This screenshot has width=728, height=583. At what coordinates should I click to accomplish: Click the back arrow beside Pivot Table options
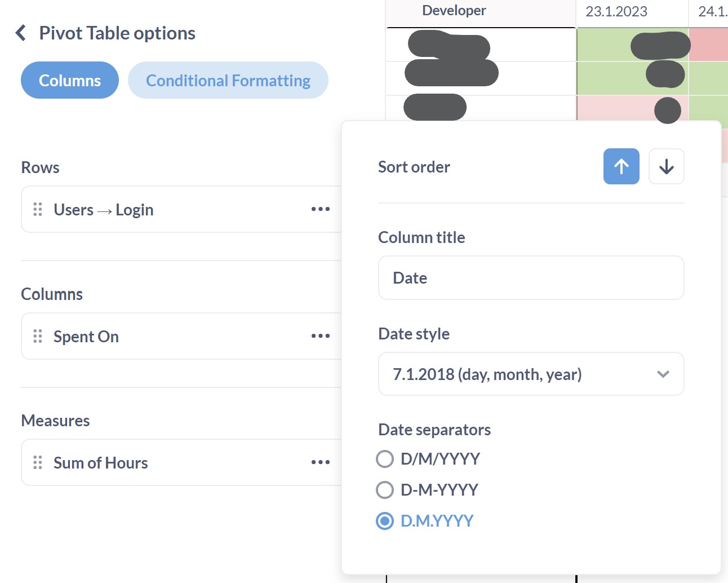[x=20, y=33]
